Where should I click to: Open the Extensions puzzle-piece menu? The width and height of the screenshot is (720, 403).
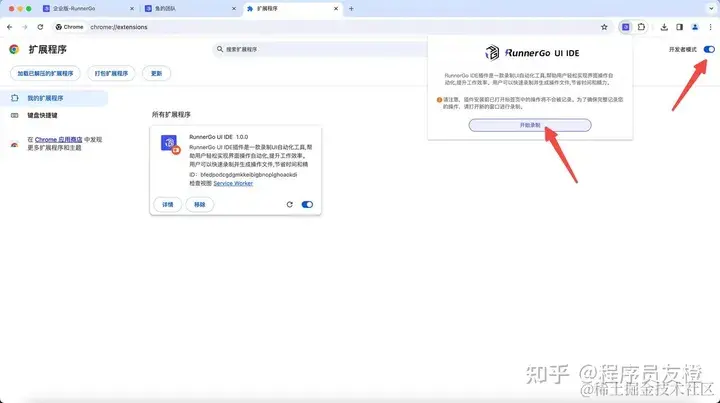(x=641, y=27)
